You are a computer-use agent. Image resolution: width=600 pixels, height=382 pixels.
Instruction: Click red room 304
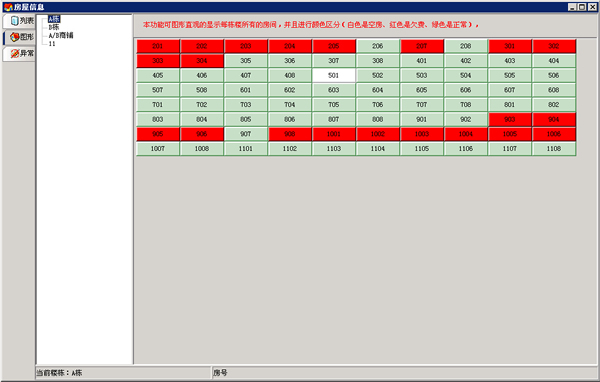(202, 61)
